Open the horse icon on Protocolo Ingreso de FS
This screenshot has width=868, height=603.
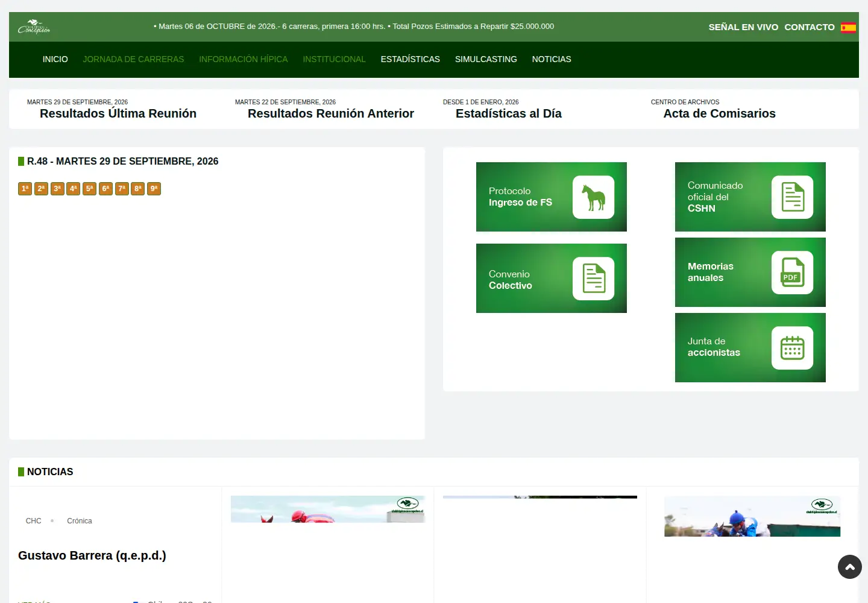(594, 197)
